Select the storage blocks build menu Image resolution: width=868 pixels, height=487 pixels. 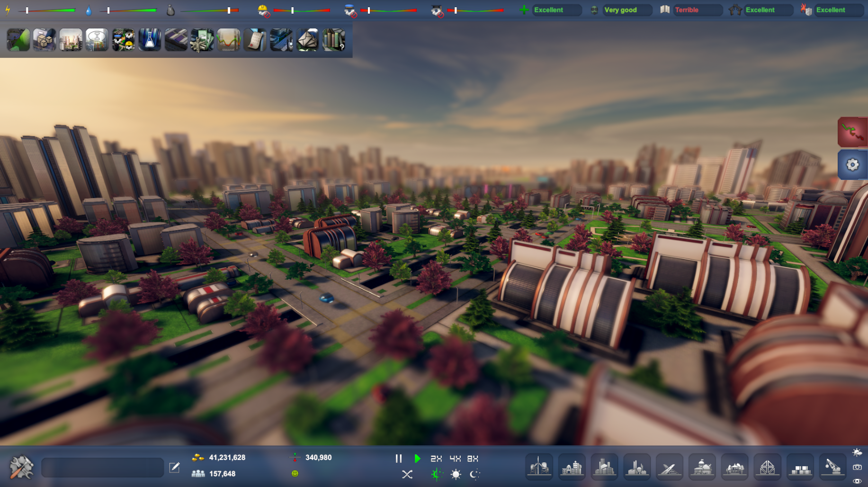[x=800, y=467]
